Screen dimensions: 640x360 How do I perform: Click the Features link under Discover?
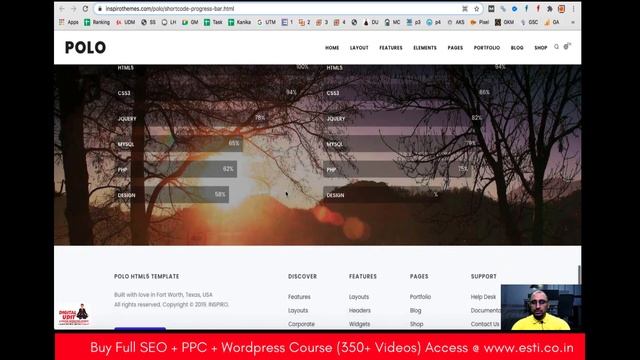pyautogui.click(x=299, y=297)
